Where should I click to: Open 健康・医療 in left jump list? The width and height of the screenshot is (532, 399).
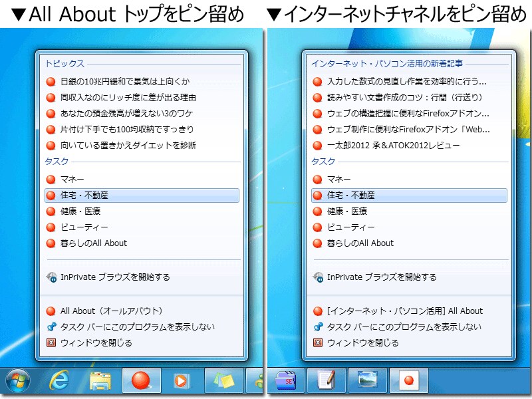pos(142,211)
